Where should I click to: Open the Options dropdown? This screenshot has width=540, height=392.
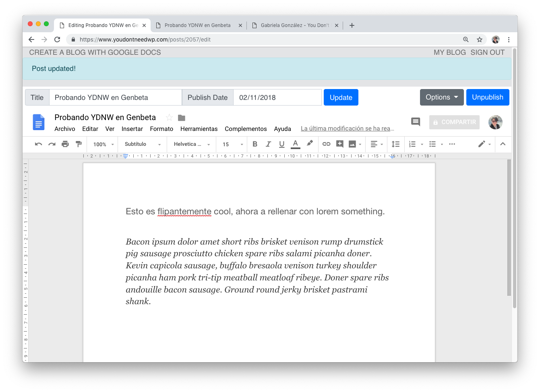coord(442,97)
